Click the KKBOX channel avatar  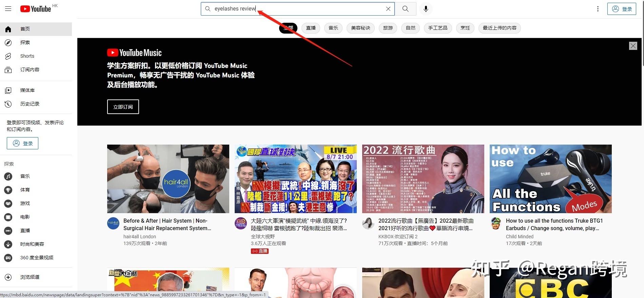point(368,223)
